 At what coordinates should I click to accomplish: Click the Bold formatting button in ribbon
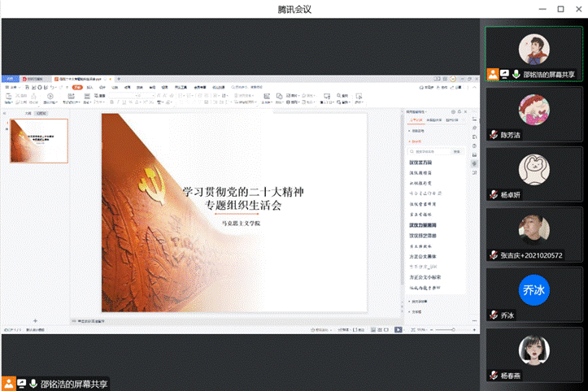[112, 102]
